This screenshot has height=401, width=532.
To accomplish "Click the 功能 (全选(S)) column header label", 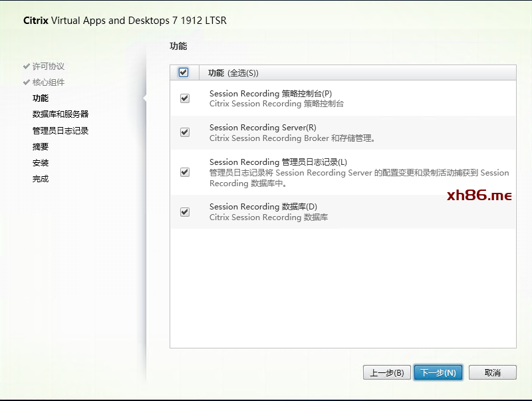I will pos(233,73).
